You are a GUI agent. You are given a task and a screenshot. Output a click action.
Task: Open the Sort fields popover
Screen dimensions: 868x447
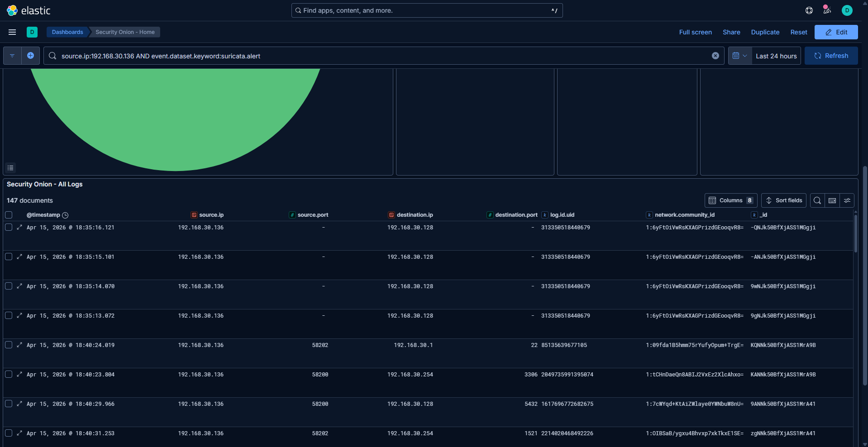click(x=784, y=200)
